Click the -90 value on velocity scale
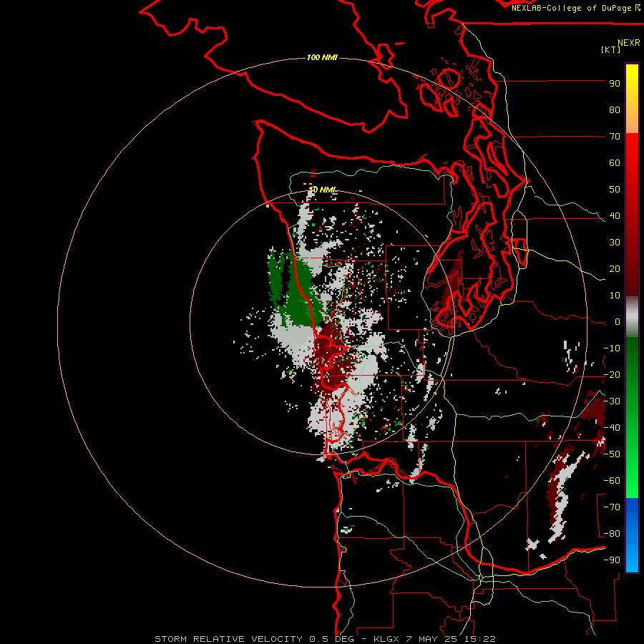644x644 pixels. (x=612, y=560)
